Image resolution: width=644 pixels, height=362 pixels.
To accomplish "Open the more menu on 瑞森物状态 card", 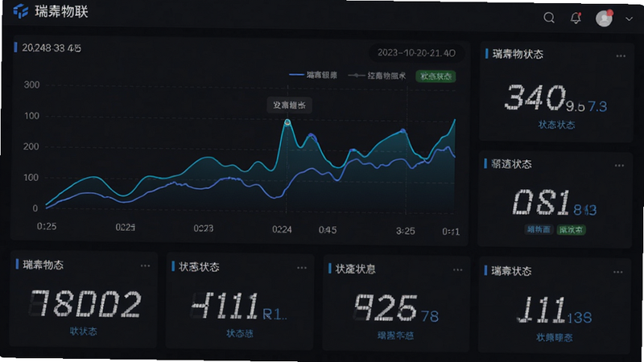I will 621,56.
